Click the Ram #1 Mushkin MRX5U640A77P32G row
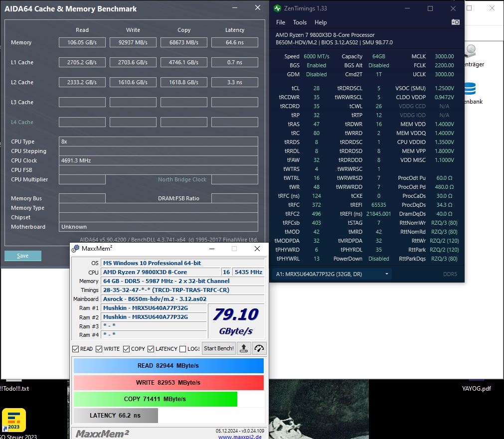The height and width of the screenshot is (439, 504). point(154,308)
